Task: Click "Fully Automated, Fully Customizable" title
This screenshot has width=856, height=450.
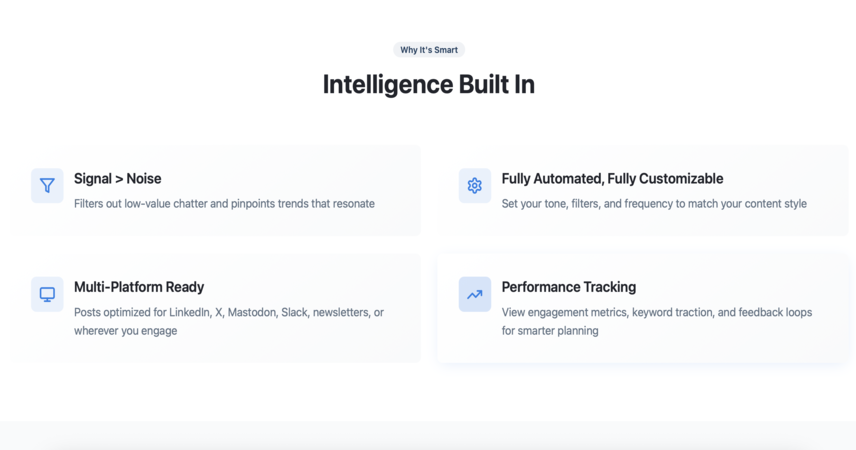Action: pyautogui.click(x=612, y=179)
